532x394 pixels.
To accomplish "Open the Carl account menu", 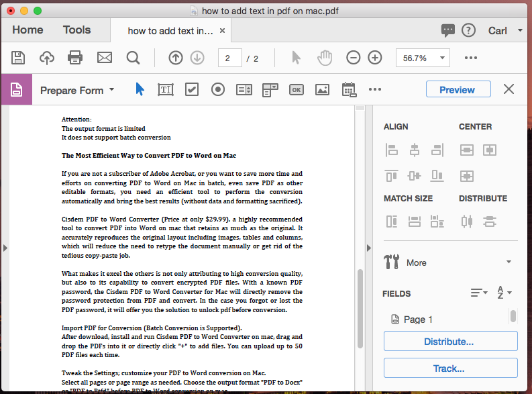I will [505, 31].
